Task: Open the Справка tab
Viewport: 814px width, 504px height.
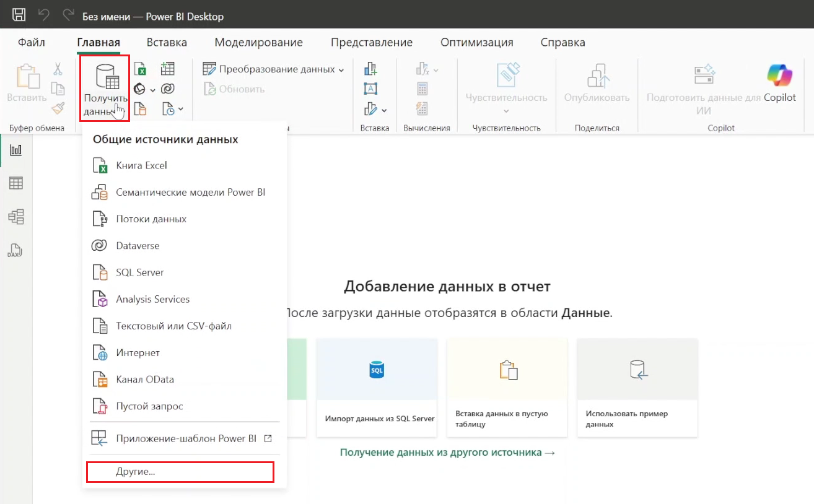Action: tap(562, 43)
